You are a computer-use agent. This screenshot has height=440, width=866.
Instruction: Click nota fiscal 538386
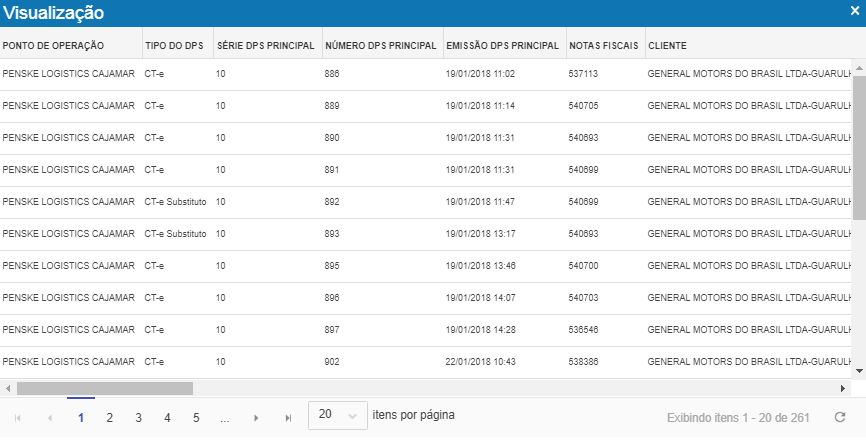pos(583,362)
